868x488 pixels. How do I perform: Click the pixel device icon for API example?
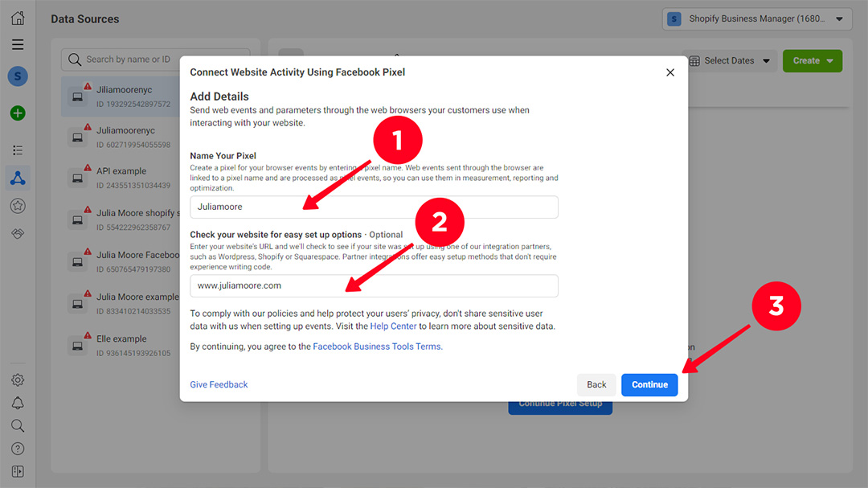tap(77, 178)
